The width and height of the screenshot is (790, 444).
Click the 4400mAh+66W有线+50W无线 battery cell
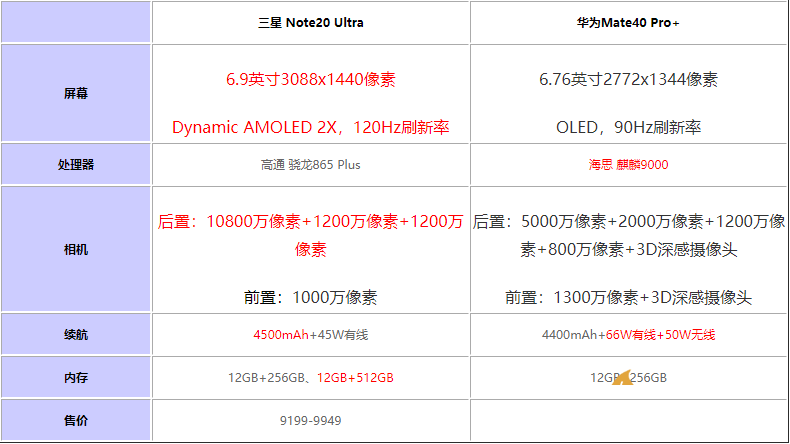(628, 334)
